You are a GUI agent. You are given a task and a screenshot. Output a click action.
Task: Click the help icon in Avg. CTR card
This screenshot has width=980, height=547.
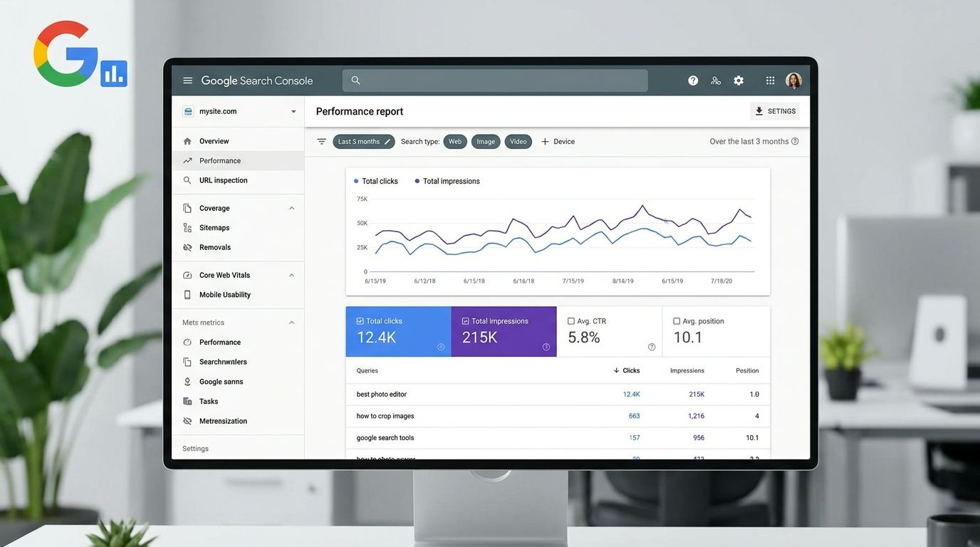tap(652, 347)
